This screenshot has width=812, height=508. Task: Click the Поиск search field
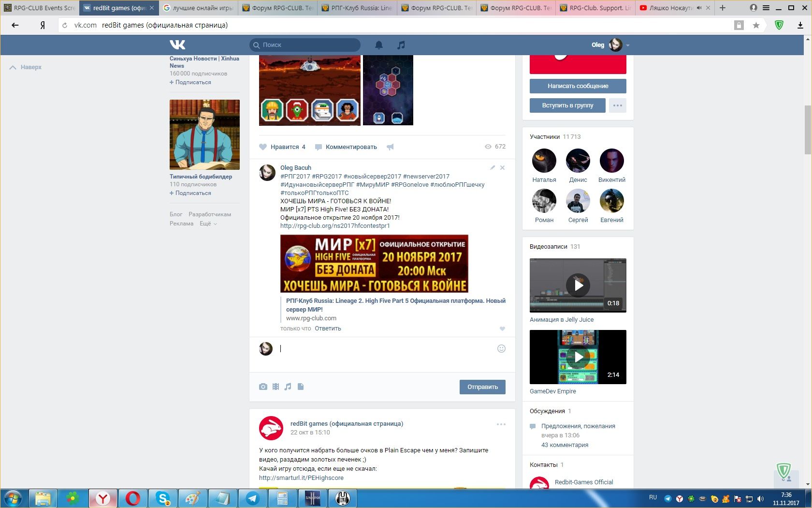coord(305,45)
